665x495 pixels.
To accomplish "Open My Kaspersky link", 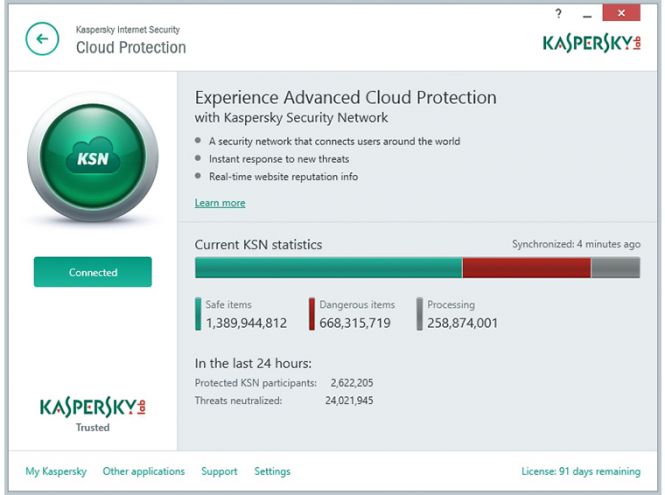I will pos(56,471).
